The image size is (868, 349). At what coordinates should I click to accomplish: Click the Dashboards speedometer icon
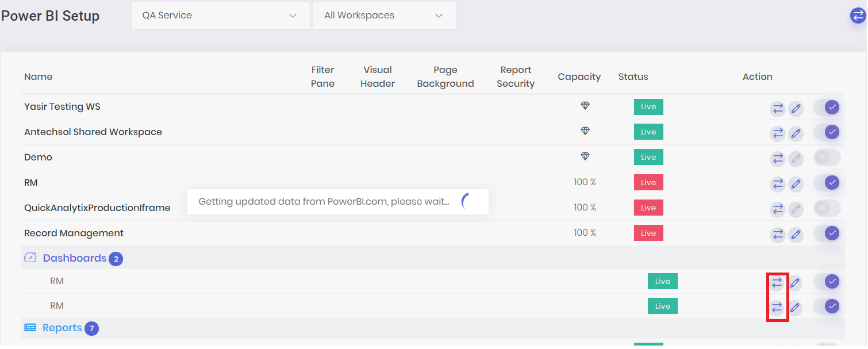(x=29, y=258)
